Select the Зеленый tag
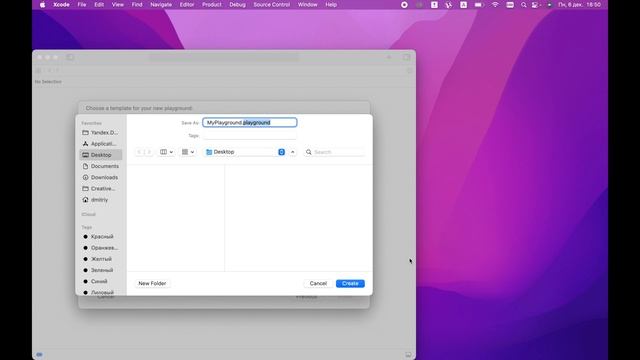The width and height of the screenshot is (640, 360). click(x=100, y=270)
